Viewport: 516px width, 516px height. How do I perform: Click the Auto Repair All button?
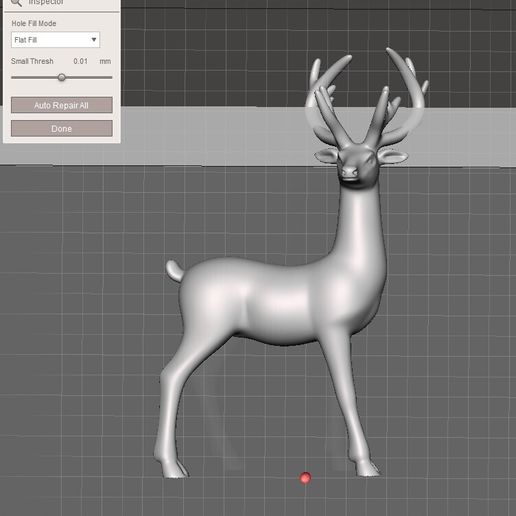62,105
